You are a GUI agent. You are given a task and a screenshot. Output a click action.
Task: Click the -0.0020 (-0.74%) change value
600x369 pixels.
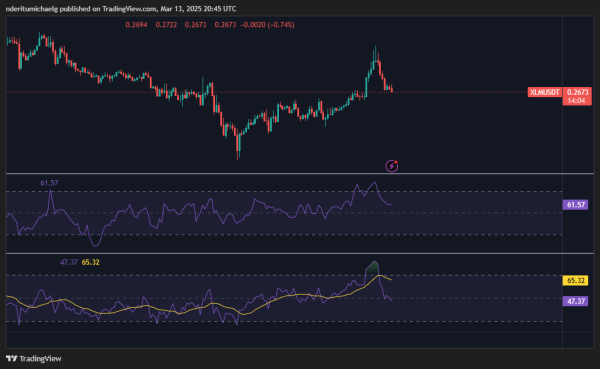tap(267, 25)
